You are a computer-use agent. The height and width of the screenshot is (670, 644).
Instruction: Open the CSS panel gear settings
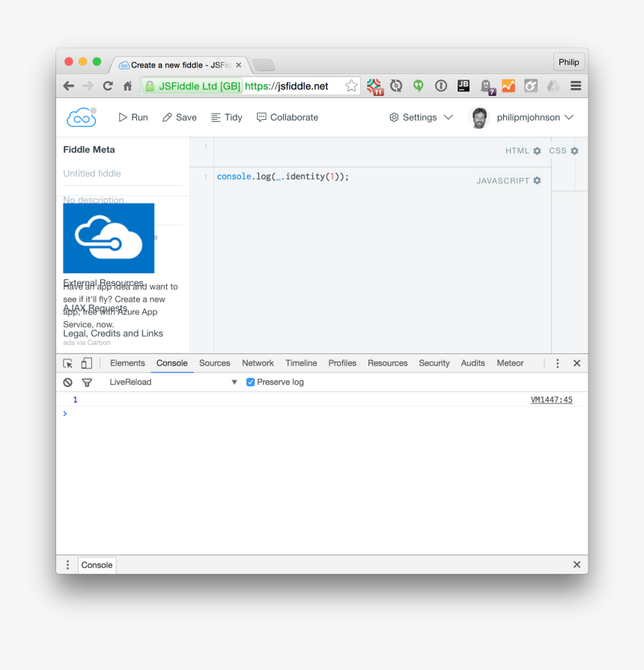click(574, 151)
